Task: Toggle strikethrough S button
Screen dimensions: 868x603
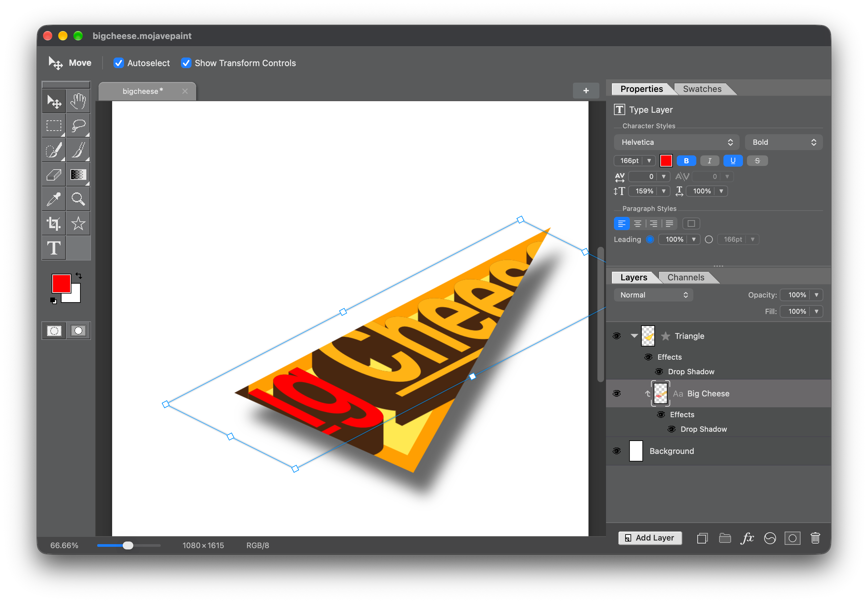Action: click(x=757, y=161)
